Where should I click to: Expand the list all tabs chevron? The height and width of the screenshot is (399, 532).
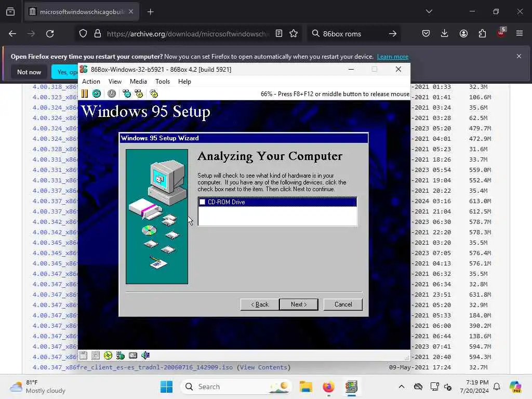coord(429,11)
